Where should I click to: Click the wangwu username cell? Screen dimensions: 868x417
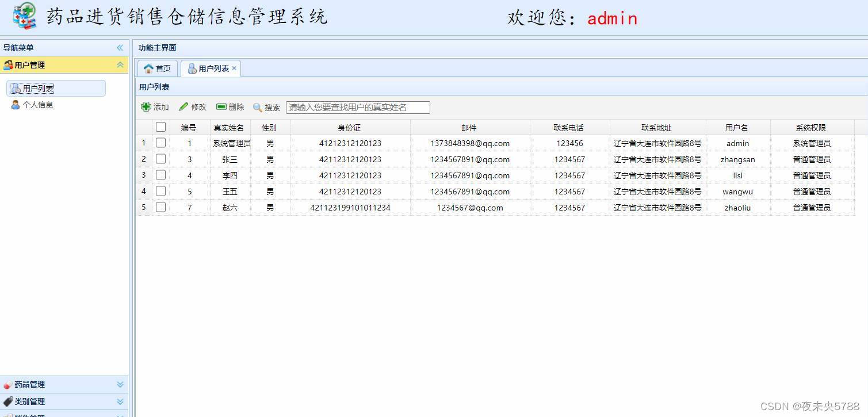[x=738, y=192]
